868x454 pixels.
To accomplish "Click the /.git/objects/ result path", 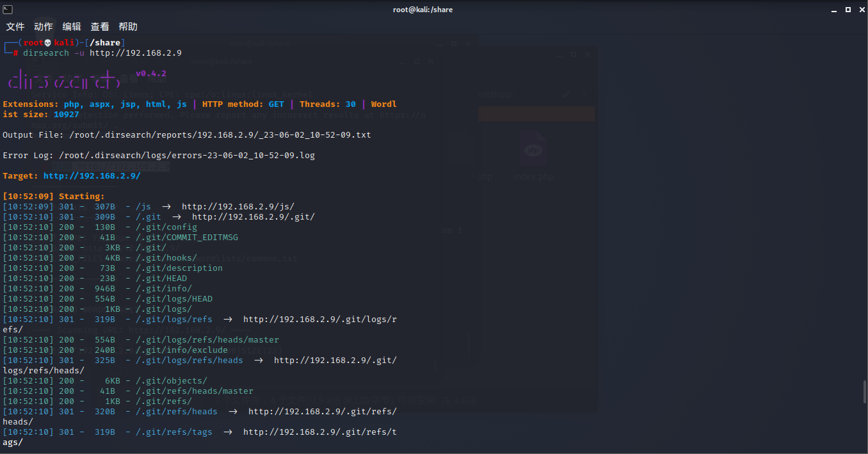I will tap(172, 381).
